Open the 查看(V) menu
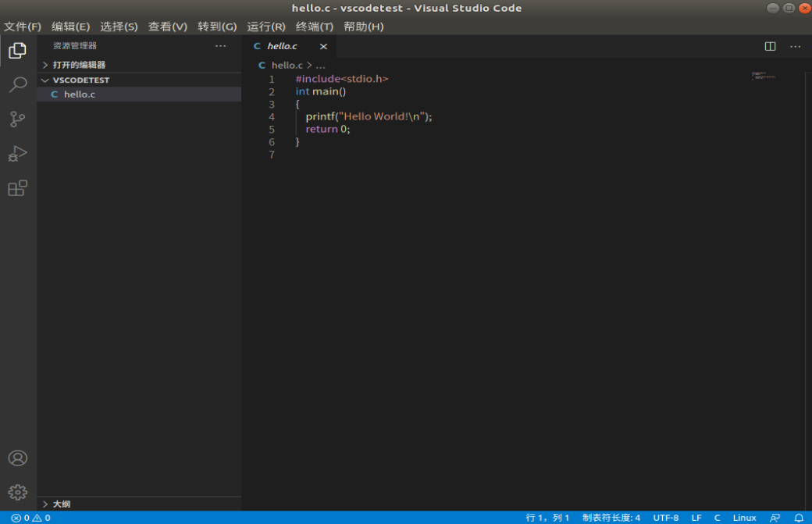 pyautogui.click(x=168, y=27)
